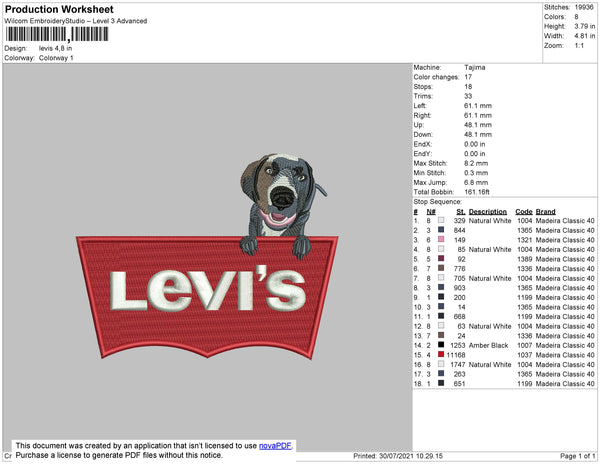Click the brown color swatch in stop row 6
The width and height of the screenshot is (600, 464).
pos(441,268)
